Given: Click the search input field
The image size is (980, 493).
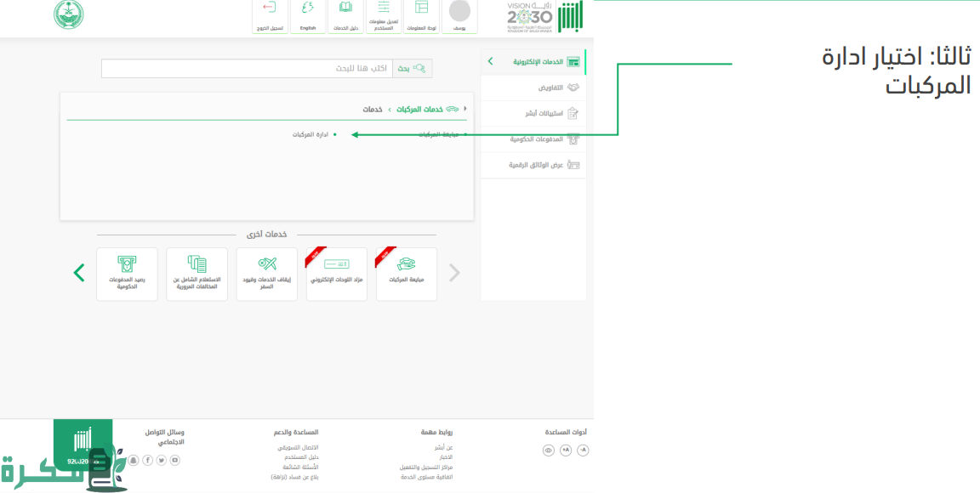Looking at the screenshot, I should (x=247, y=68).
